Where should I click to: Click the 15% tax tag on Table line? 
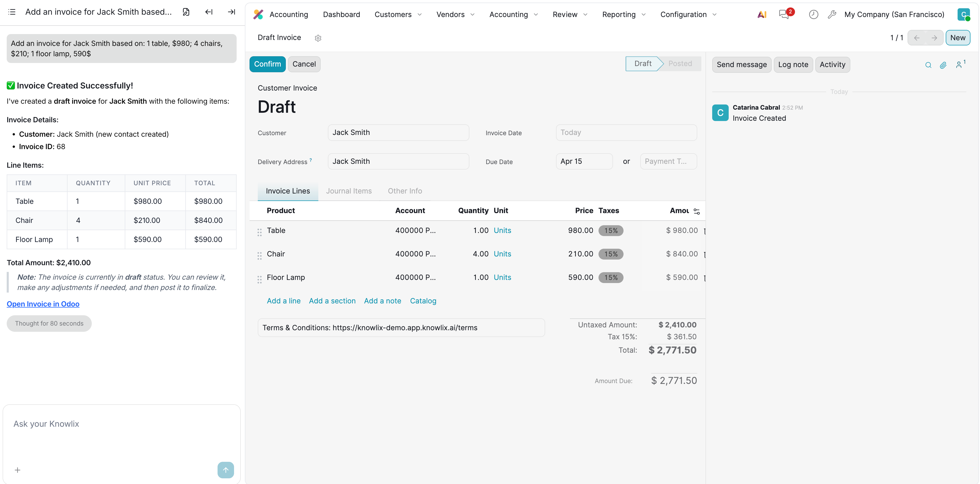[x=611, y=230]
